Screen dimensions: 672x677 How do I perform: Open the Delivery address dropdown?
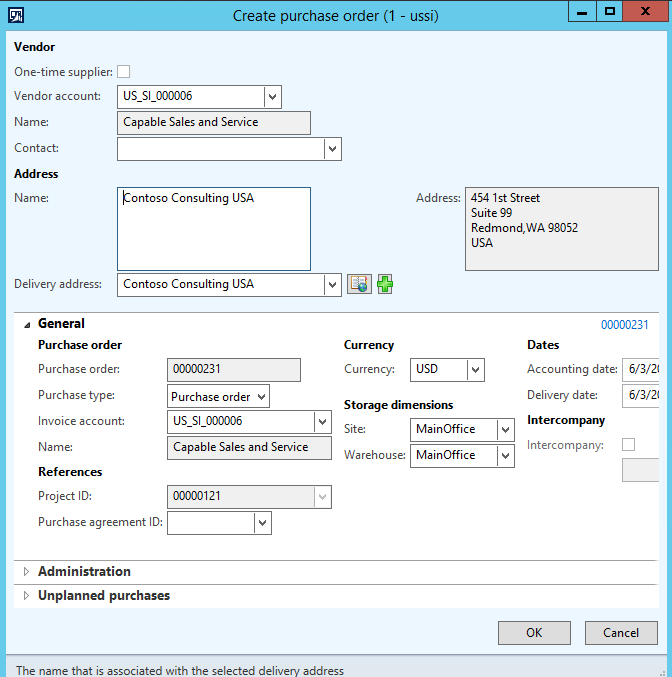point(332,285)
